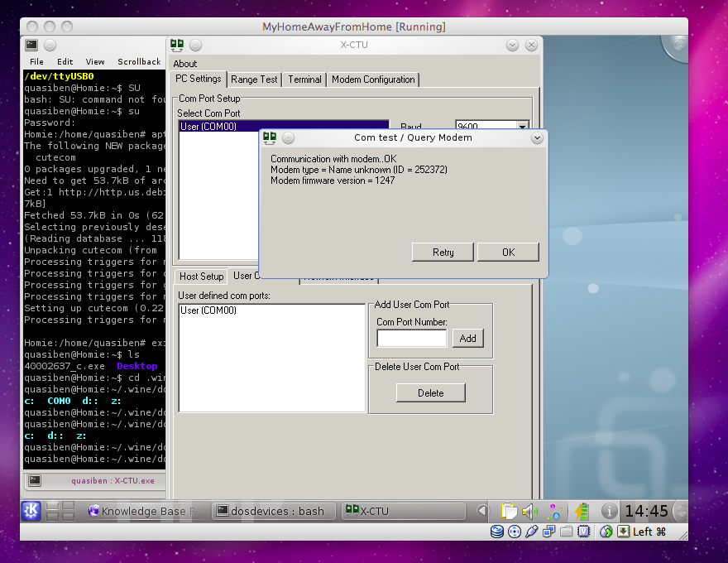Click the /dev/ttyUSB0 line in terminal
Screen dimensions: 728x563
click(59, 76)
